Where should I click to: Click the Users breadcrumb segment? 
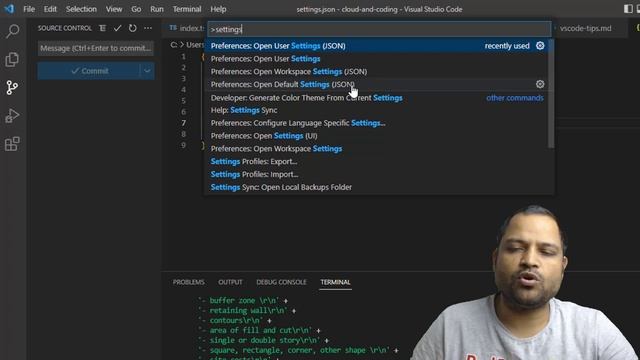tap(195, 44)
